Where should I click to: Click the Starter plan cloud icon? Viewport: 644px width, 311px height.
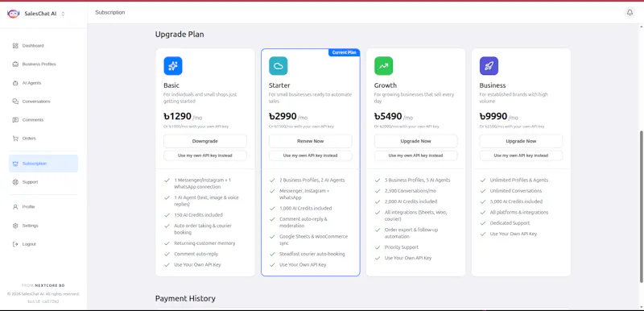[279, 66]
